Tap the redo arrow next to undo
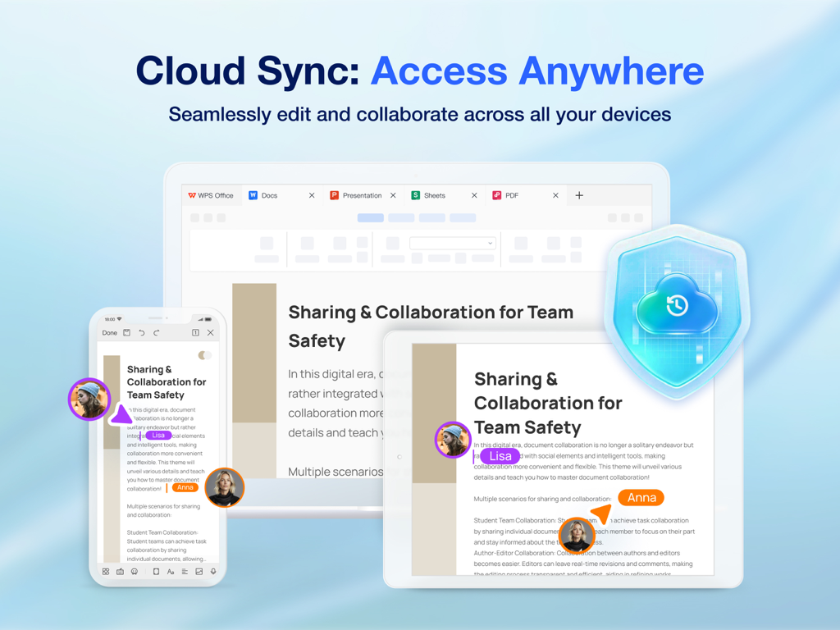The width and height of the screenshot is (840, 630). click(x=156, y=332)
